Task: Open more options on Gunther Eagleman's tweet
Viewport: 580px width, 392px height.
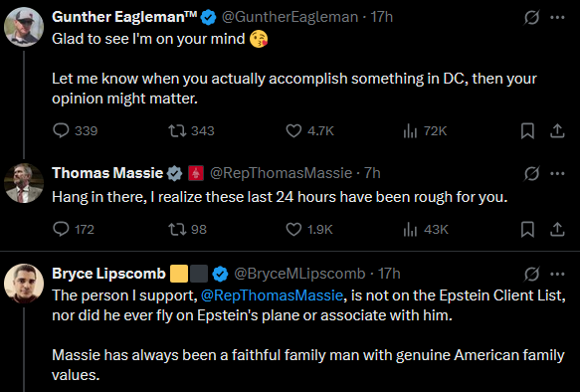Action: click(557, 17)
